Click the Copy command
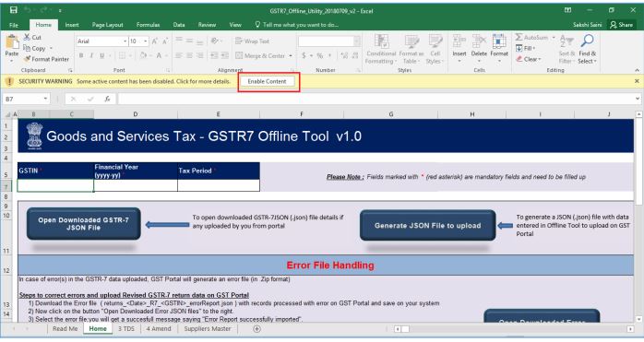644x342 pixels. (34, 48)
